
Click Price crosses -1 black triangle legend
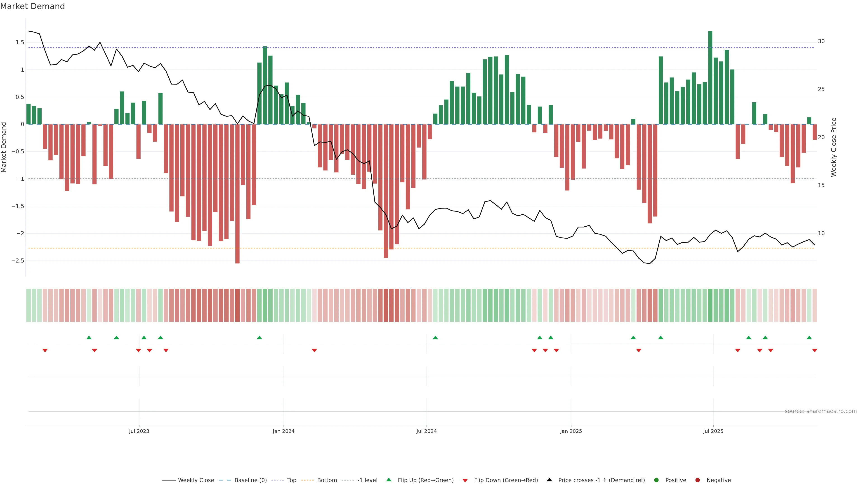549,480
